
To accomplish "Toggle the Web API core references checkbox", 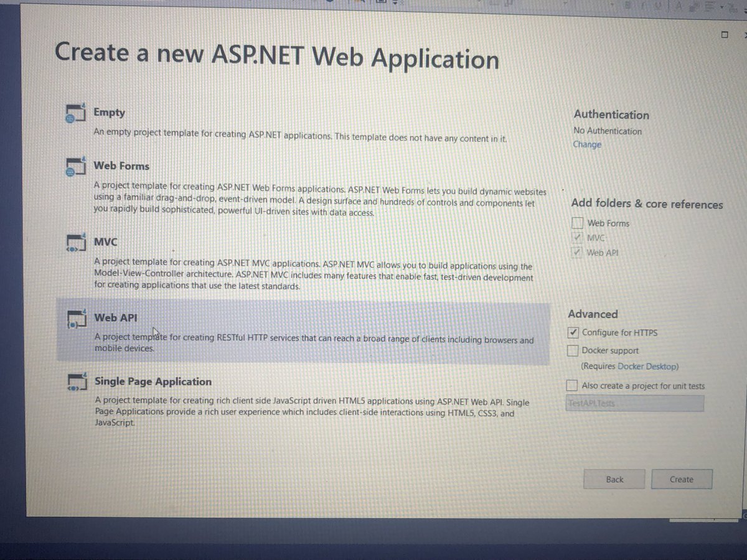I will tap(577, 253).
